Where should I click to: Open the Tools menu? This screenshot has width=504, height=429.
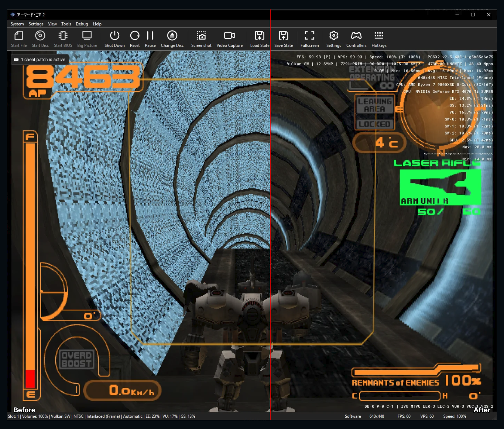[66, 24]
